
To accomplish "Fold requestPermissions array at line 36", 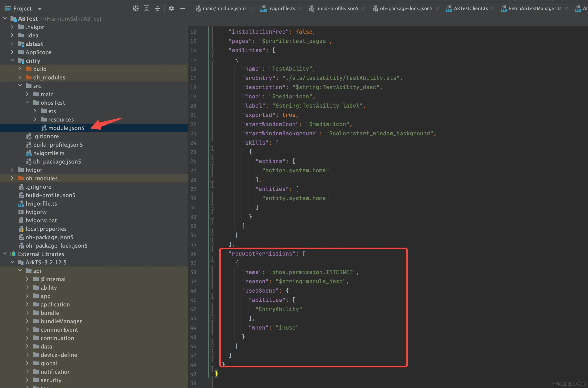I will click(212, 254).
